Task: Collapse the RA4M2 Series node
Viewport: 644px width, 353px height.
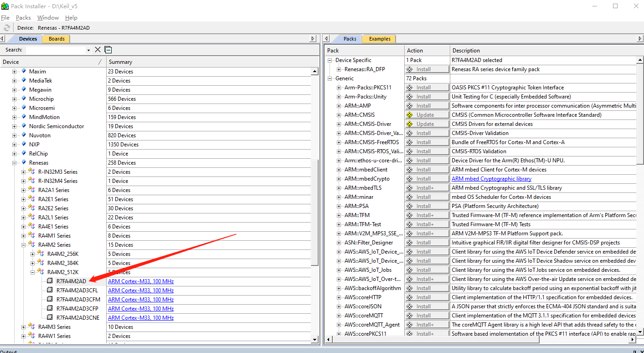Action: tap(24, 245)
